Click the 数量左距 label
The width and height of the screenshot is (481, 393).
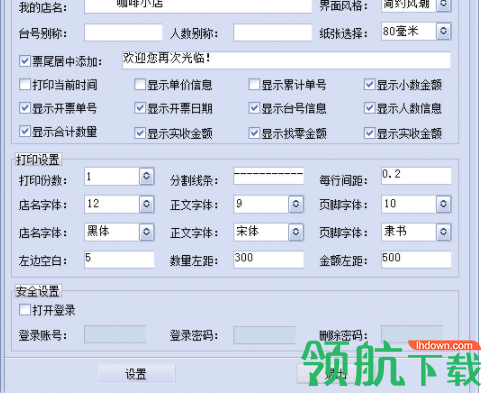point(194,261)
